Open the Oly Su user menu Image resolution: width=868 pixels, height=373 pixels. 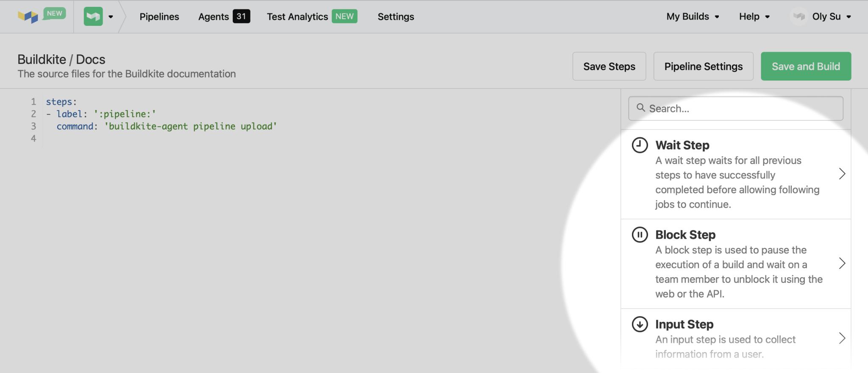[831, 17]
